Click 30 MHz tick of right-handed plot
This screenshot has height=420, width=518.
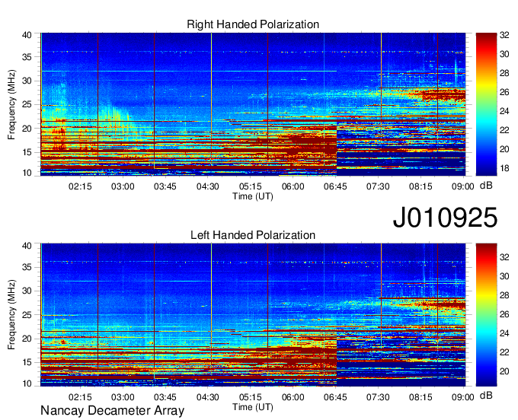click(x=27, y=81)
